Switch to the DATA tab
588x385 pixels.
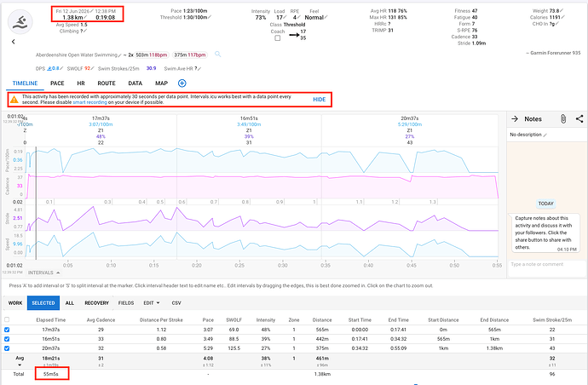point(135,83)
